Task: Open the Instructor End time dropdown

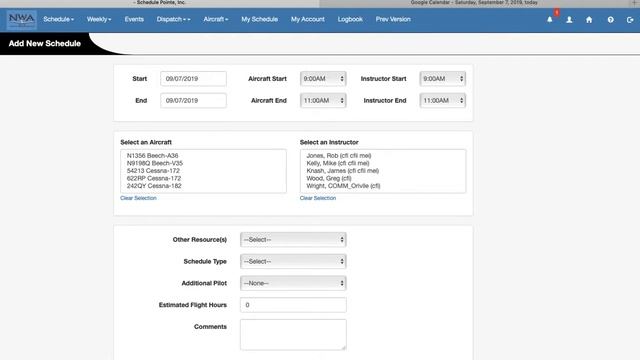Action: pos(443,100)
